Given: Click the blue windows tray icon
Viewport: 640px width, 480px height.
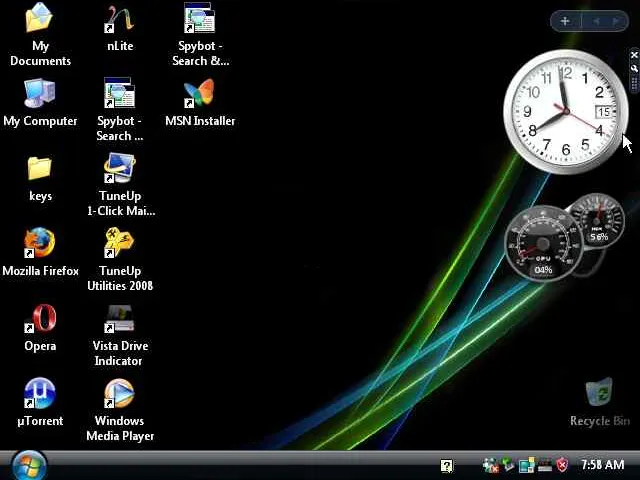Looking at the screenshot, I should (527, 465).
